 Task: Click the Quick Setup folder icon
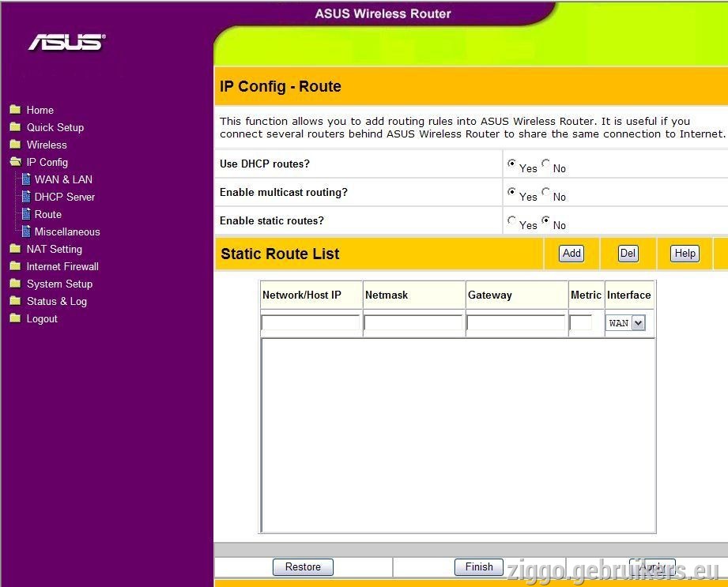15,126
